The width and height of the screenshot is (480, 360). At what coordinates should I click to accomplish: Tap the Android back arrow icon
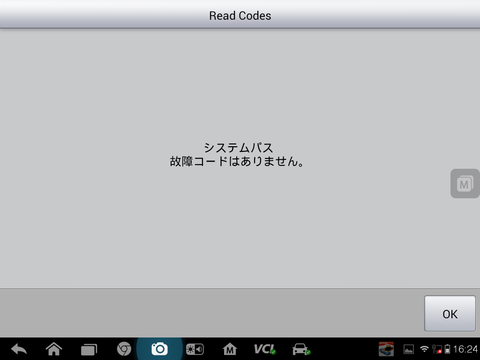pos(19,349)
